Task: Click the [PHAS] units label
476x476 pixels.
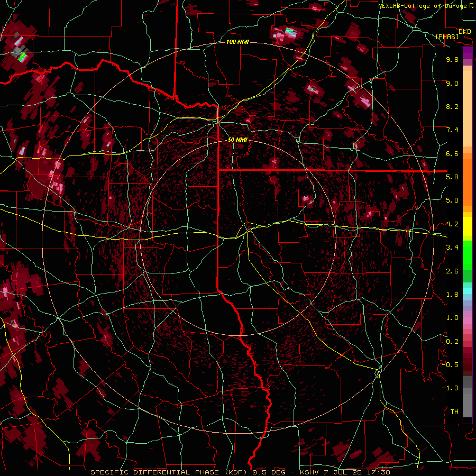Action: pyautogui.click(x=447, y=37)
